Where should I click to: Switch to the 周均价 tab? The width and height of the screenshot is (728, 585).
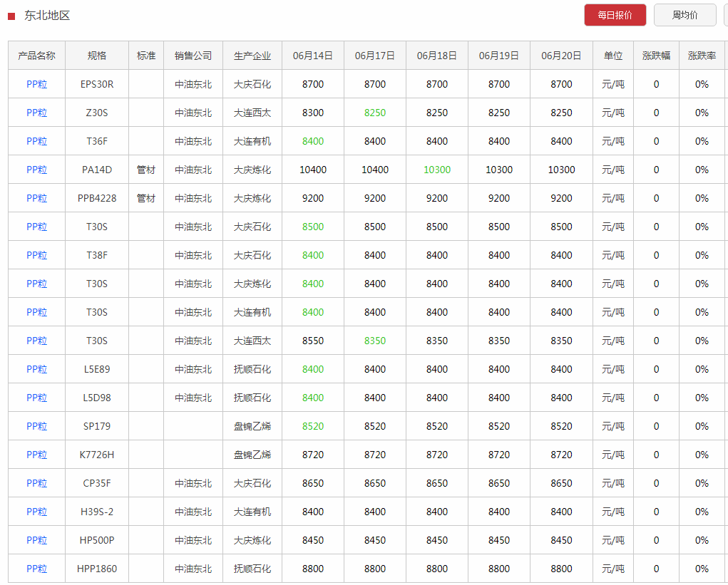[685, 15]
